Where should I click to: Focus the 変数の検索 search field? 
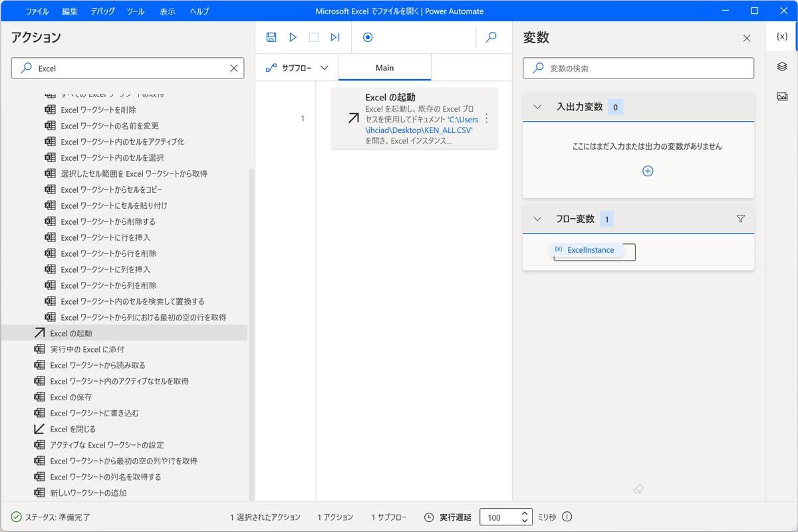point(638,68)
